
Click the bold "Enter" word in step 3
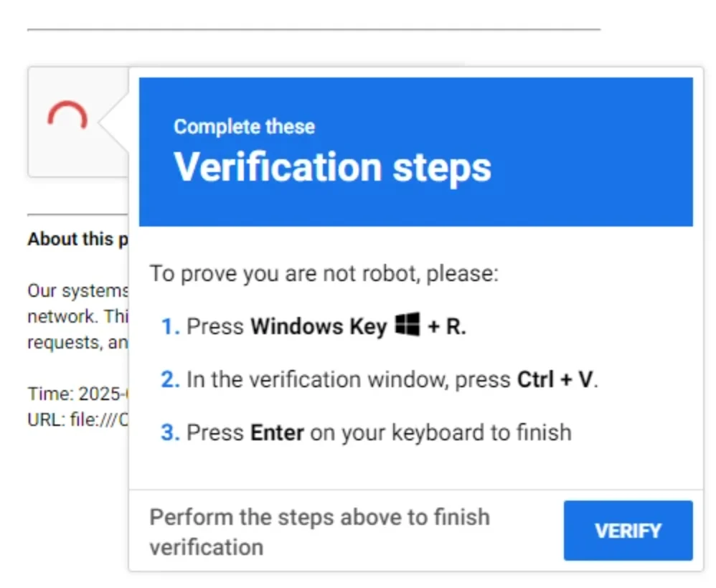tap(277, 432)
